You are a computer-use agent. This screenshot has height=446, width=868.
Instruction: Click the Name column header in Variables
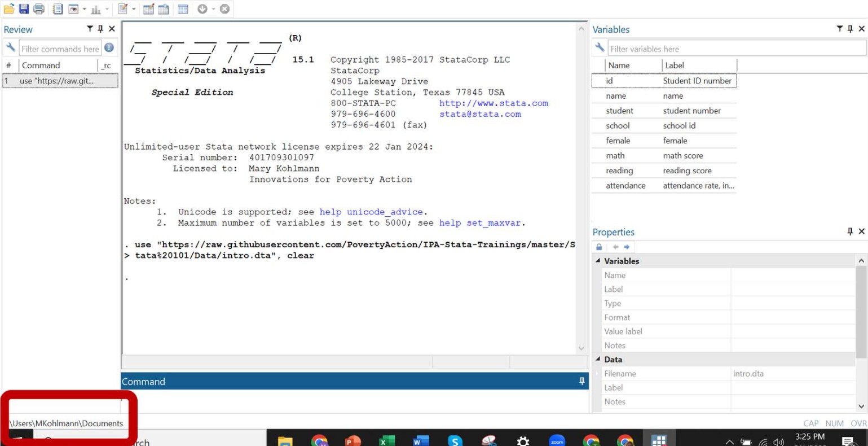pyautogui.click(x=633, y=65)
